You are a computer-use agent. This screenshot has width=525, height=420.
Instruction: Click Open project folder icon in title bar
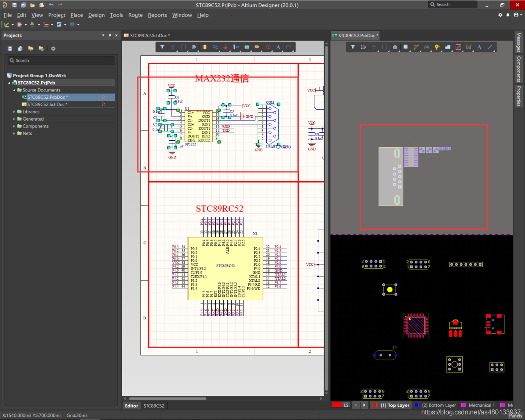(x=42, y=5)
